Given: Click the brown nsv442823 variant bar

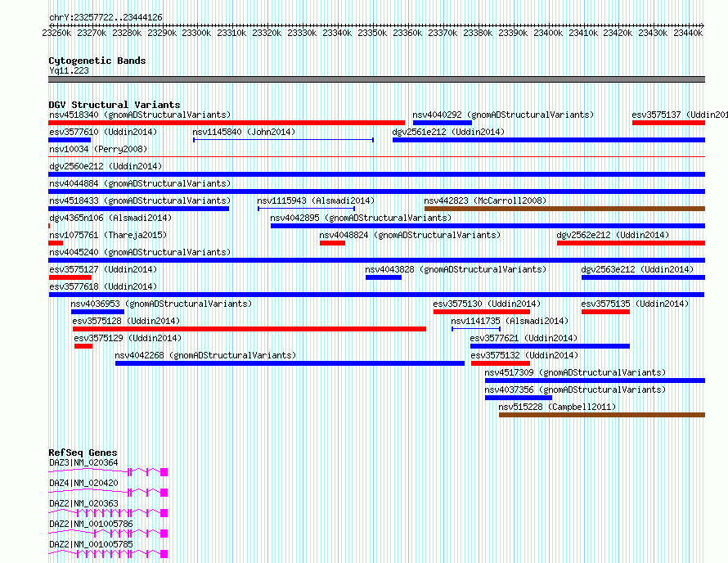Looking at the screenshot, I should click(x=564, y=209).
